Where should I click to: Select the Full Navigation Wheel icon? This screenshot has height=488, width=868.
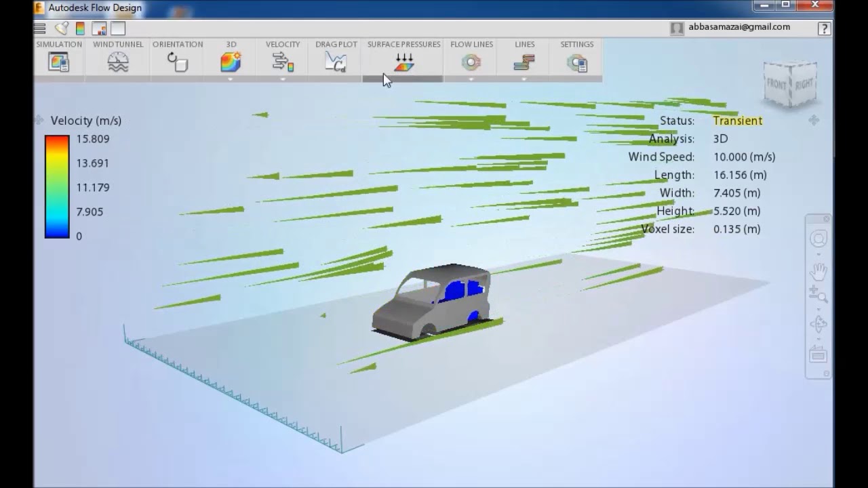(818, 239)
